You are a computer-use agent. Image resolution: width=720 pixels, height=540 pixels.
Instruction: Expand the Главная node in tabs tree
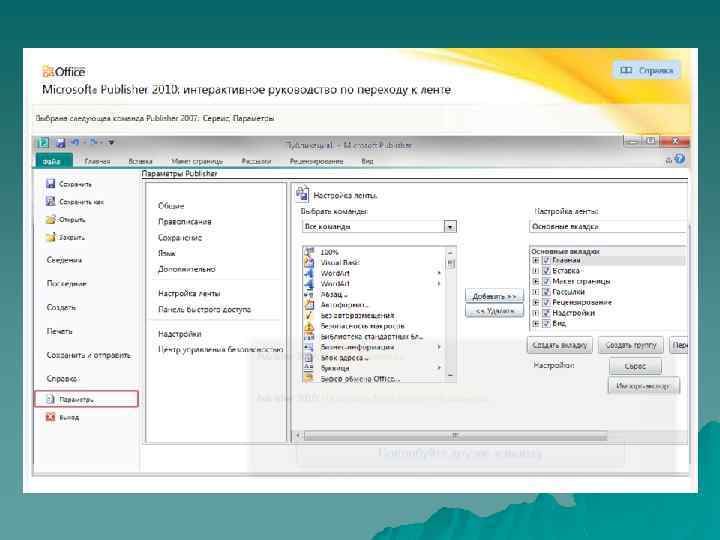(535, 260)
